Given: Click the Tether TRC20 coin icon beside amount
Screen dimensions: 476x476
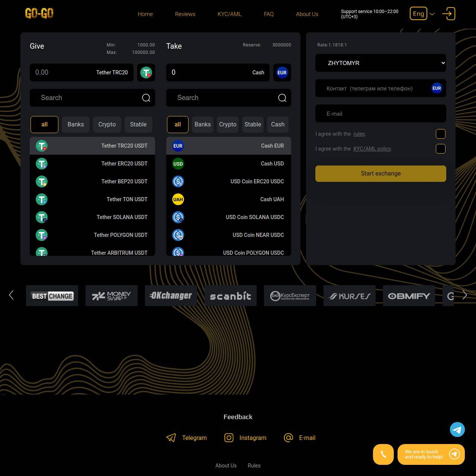Looking at the screenshot, I should point(146,73).
